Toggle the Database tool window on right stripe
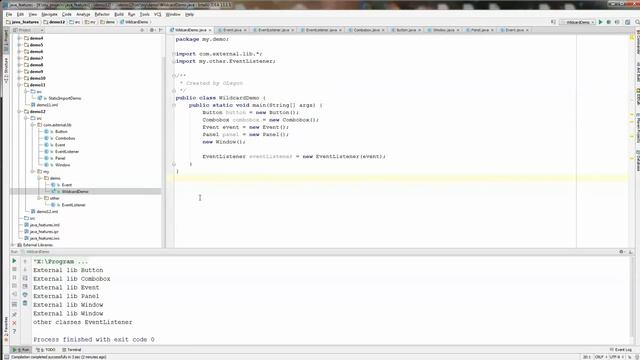 [x=637, y=162]
